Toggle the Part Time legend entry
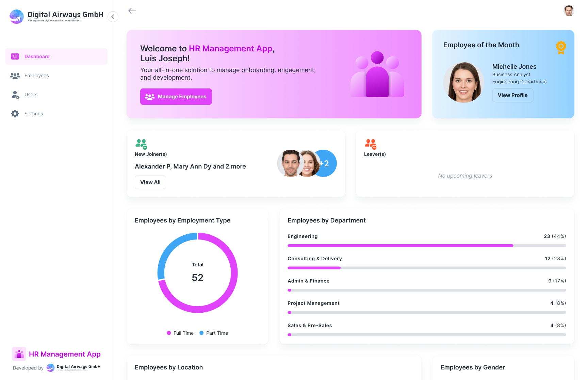 coord(214,333)
